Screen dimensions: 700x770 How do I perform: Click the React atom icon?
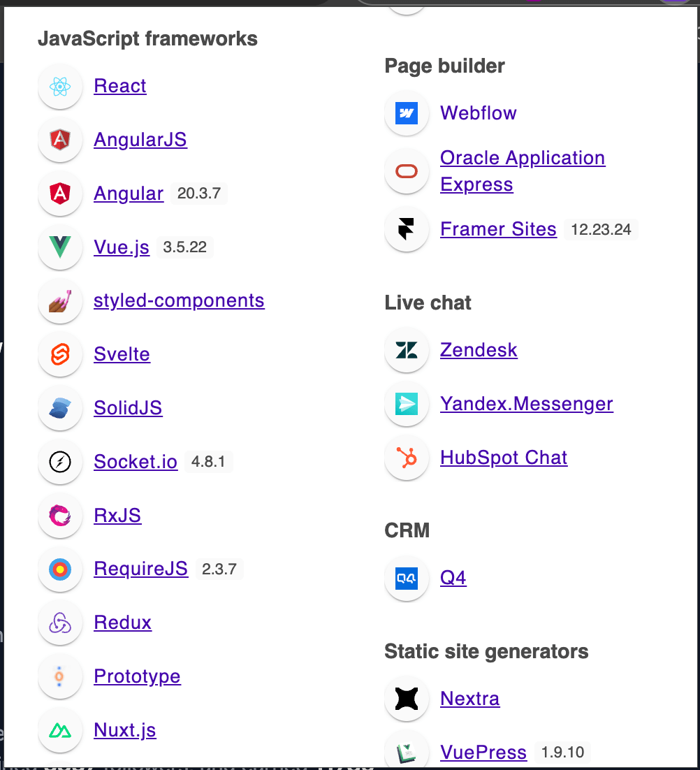(60, 87)
